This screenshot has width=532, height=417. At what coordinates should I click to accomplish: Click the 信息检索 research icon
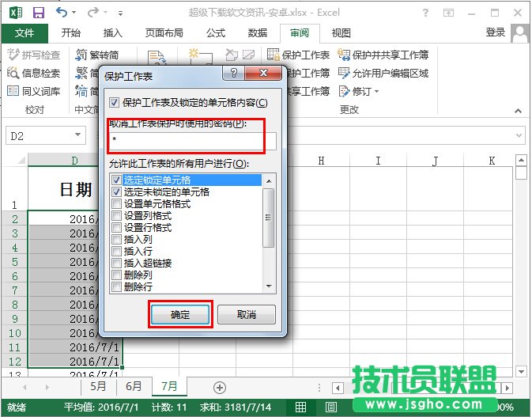click(13, 73)
